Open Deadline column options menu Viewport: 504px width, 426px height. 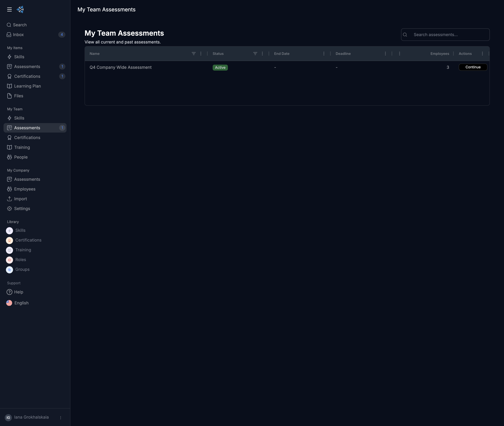pyautogui.click(x=385, y=54)
